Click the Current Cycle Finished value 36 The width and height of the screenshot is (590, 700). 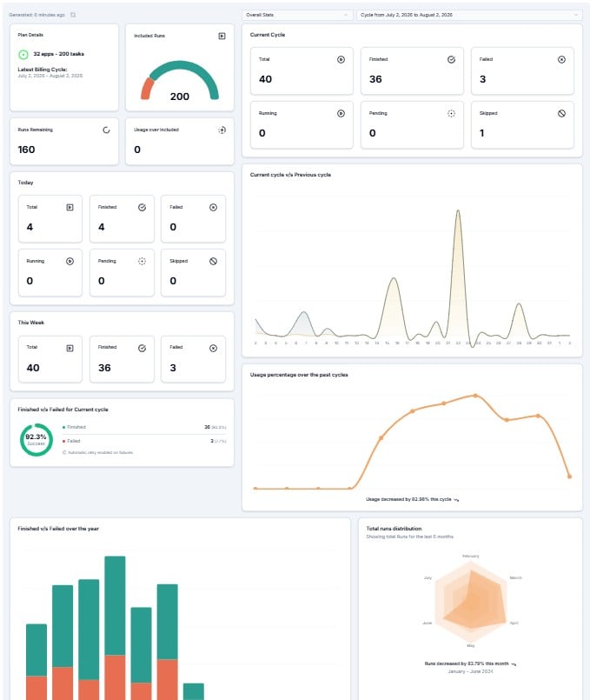pyautogui.click(x=375, y=79)
